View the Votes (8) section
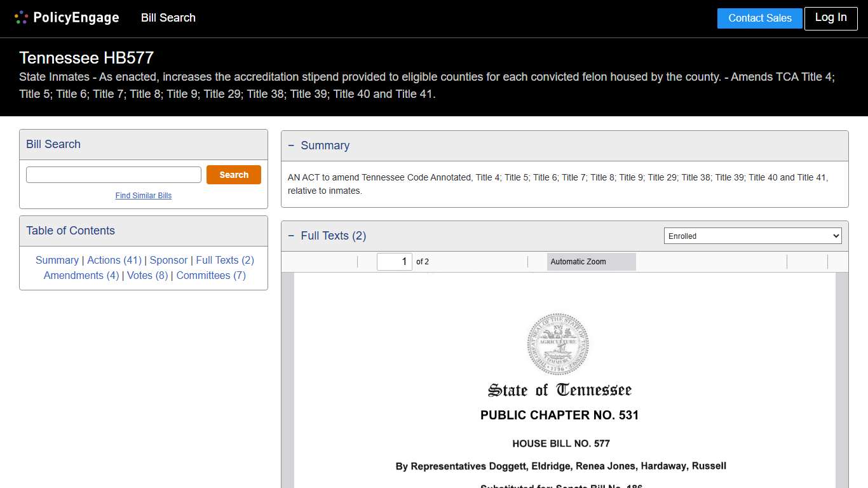The image size is (868, 488). pyautogui.click(x=147, y=275)
